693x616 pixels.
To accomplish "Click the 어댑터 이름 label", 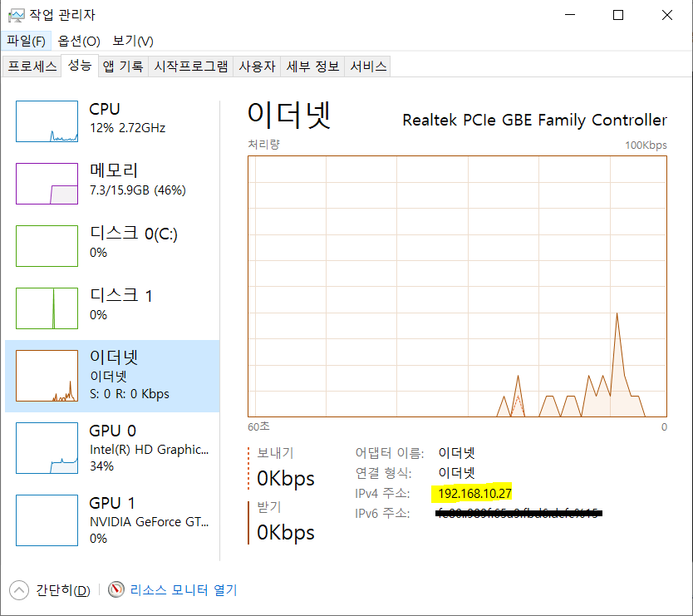I will [390, 453].
